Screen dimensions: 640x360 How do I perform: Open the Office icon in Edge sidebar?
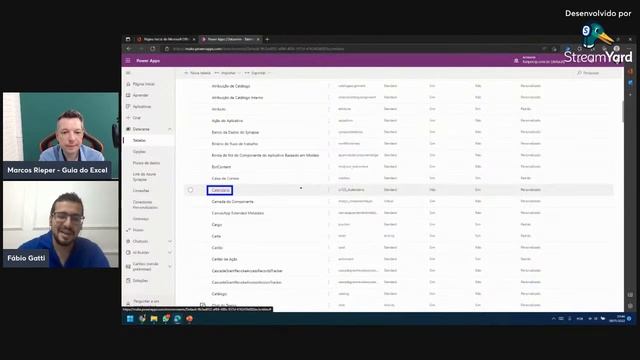click(x=631, y=71)
